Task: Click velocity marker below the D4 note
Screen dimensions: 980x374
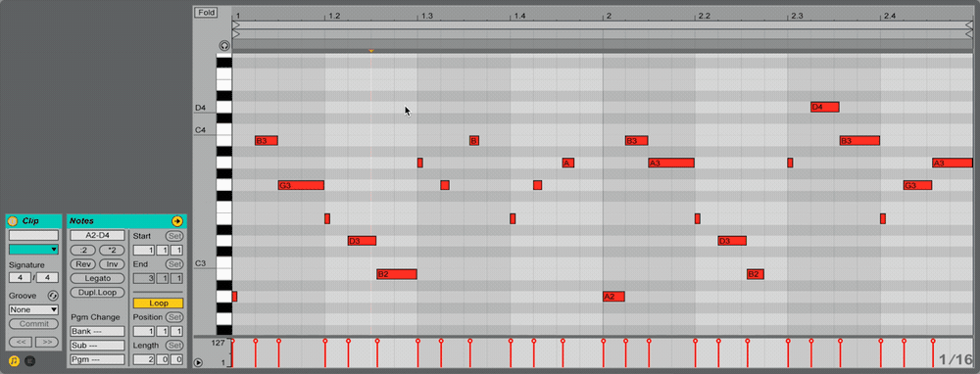Action: pos(811,341)
